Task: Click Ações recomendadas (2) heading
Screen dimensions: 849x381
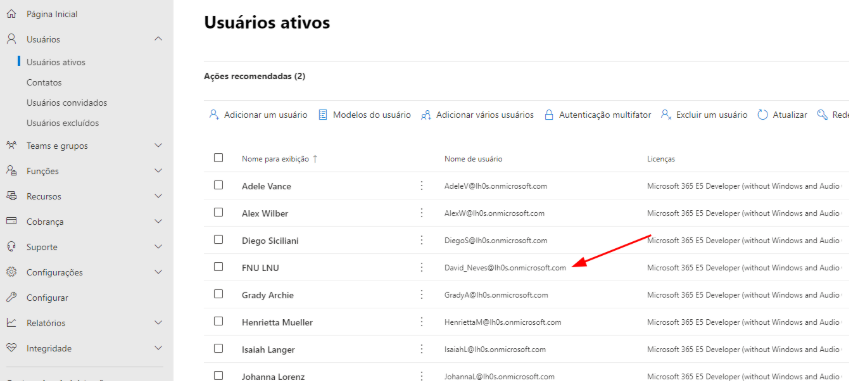Action: (x=254, y=76)
